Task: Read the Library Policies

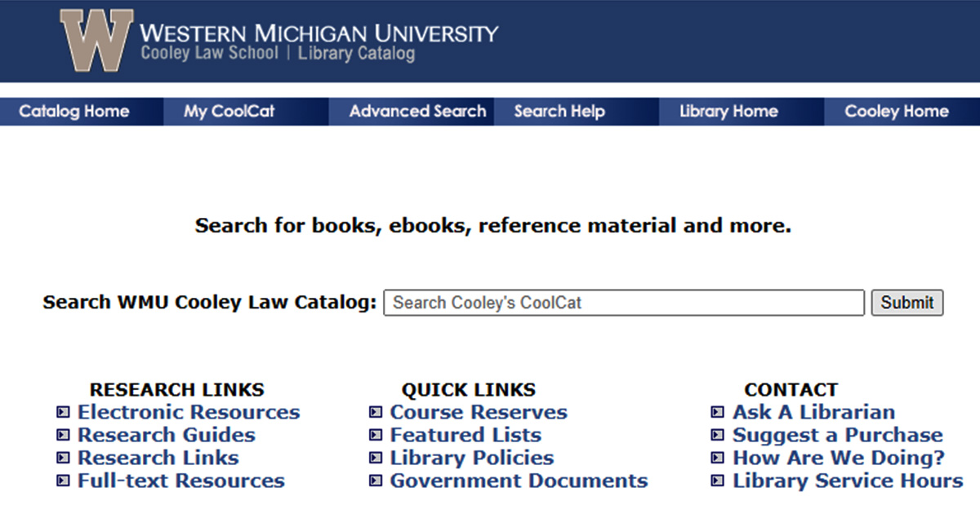Action: tap(472, 459)
